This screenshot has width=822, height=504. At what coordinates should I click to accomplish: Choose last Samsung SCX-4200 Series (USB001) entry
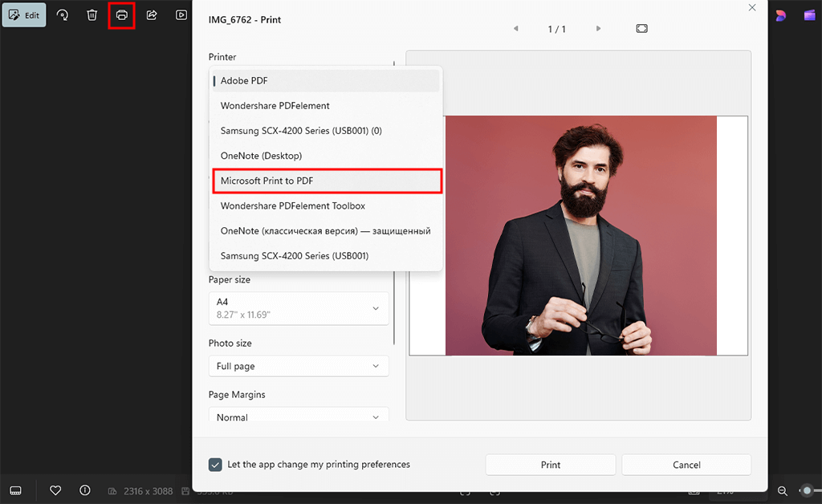click(x=326, y=256)
